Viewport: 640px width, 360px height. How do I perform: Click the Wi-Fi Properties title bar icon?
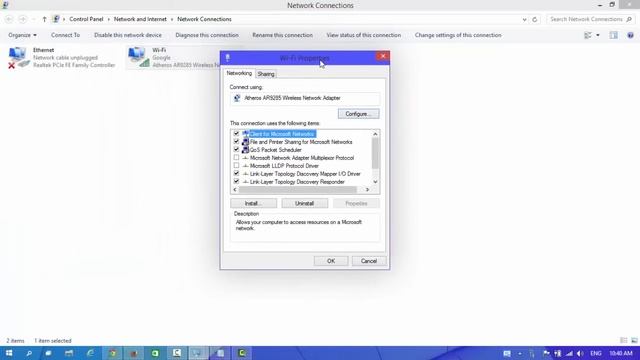click(x=227, y=58)
